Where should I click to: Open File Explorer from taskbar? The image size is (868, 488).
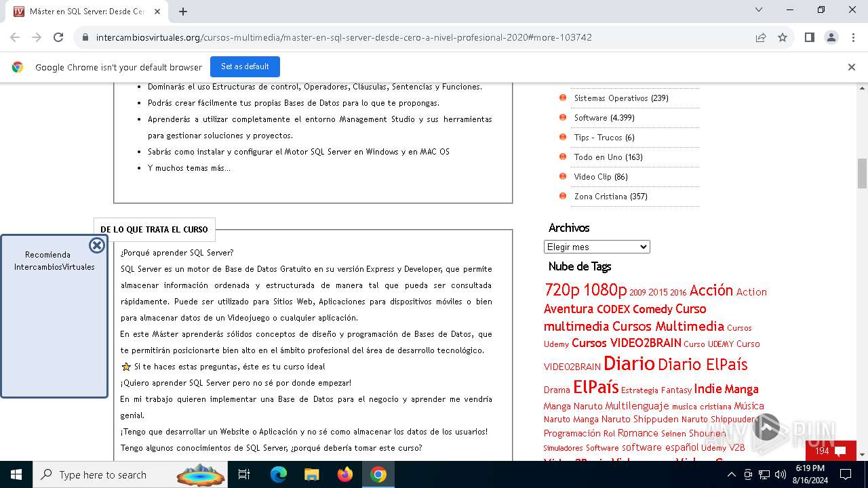[311, 474]
